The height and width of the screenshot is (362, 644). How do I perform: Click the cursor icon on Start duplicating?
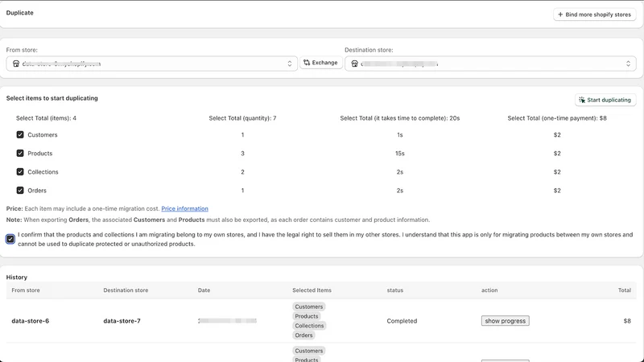click(x=581, y=100)
